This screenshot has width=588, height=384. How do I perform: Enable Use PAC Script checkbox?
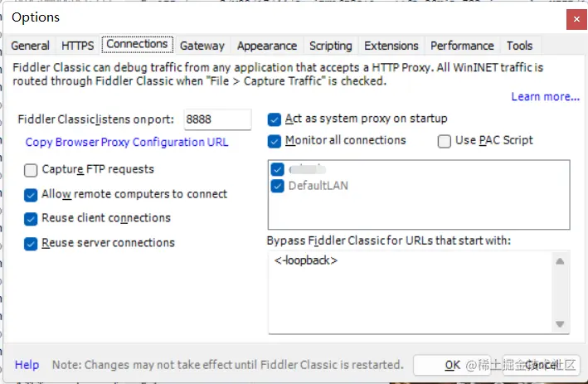(x=445, y=141)
